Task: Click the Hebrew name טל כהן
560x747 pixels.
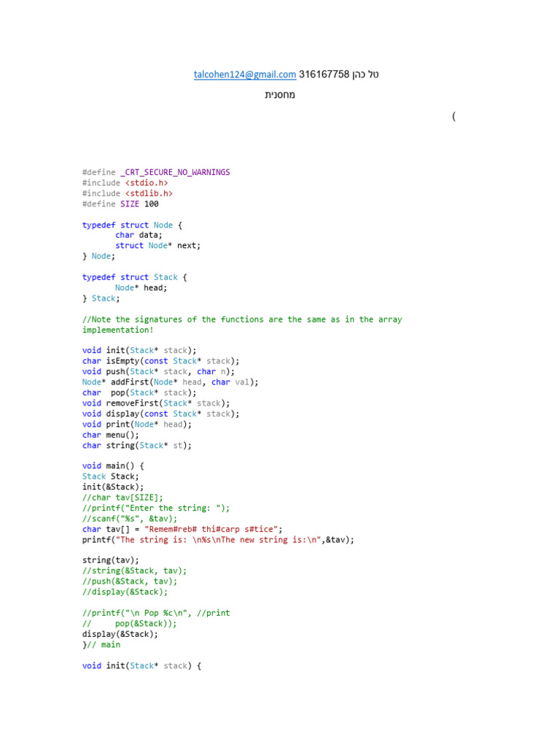Action: pyautogui.click(x=366, y=74)
